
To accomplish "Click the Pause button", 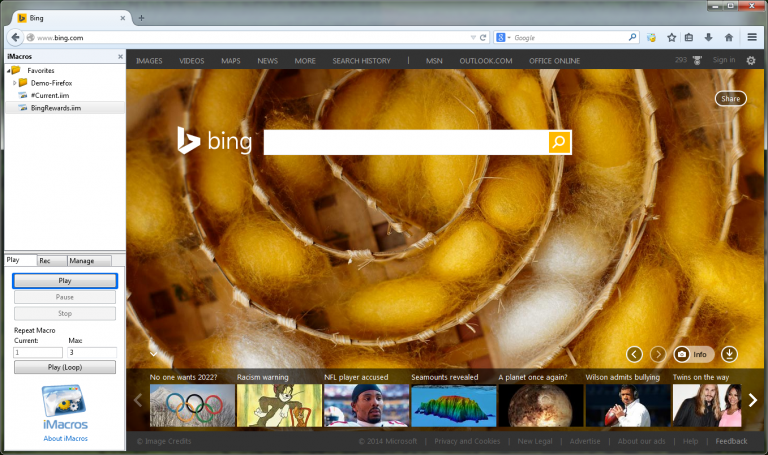I will tap(65, 297).
